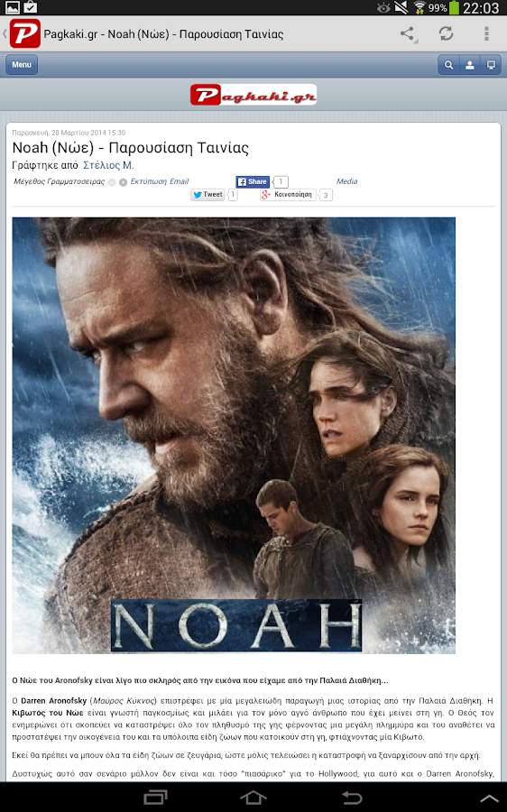Click the Google+ Κοινοποίηση button
The width and height of the screenshot is (507, 812).
point(288,195)
